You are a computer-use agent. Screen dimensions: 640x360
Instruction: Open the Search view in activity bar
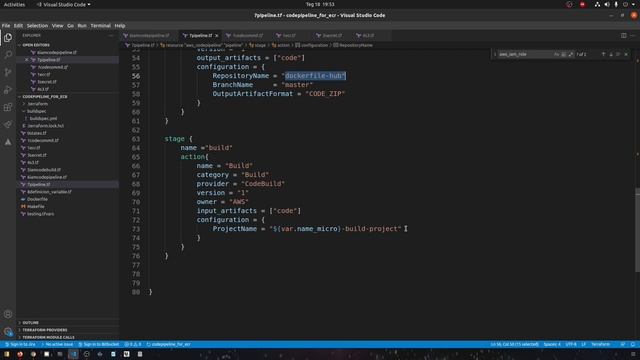pos(8,55)
